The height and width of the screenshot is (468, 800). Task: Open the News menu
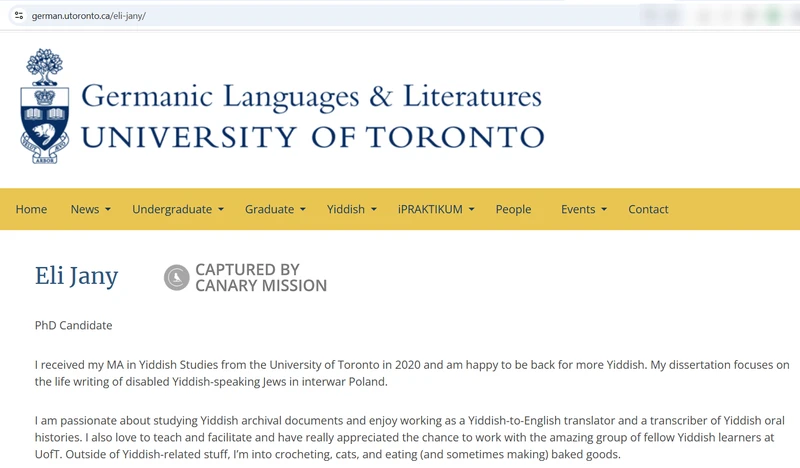(x=85, y=209)
